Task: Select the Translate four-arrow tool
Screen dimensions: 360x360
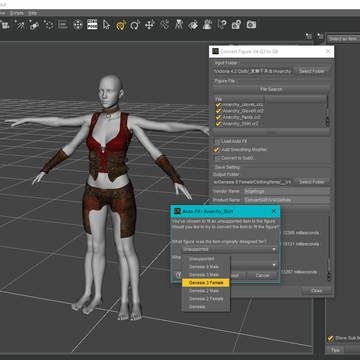Action: (x=150, y=25)
